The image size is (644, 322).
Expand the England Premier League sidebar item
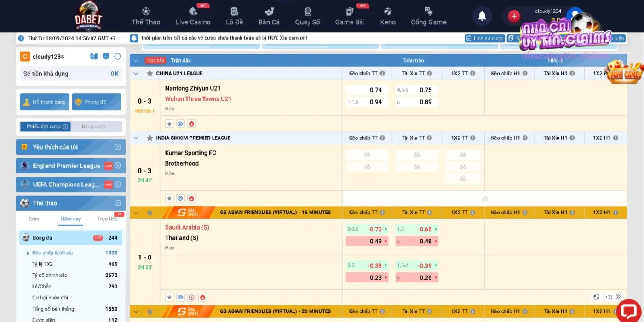coord(117,166)
